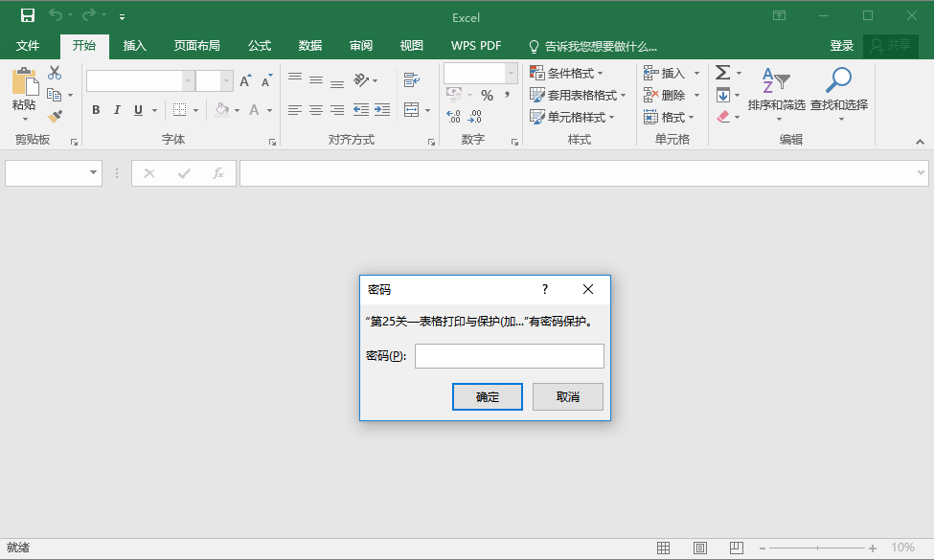Screen dimensions: 934x560
Task: Click the zoom slider in status bar
Action: (x=817, y=548)
